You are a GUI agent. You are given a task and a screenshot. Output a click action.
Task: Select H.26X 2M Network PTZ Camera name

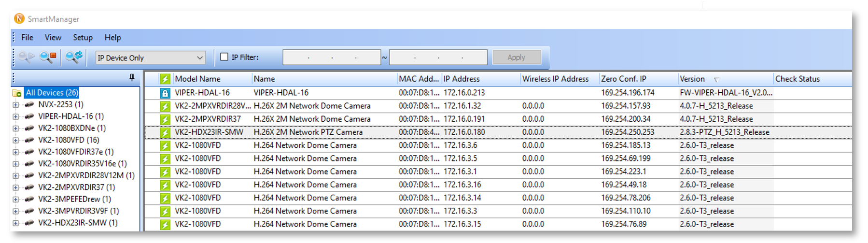[x=308, y=132]
